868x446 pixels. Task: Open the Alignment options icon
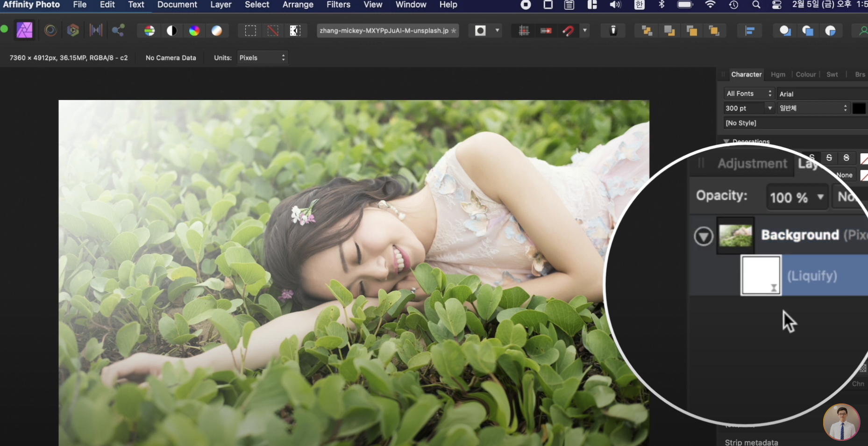coord(750,31)
